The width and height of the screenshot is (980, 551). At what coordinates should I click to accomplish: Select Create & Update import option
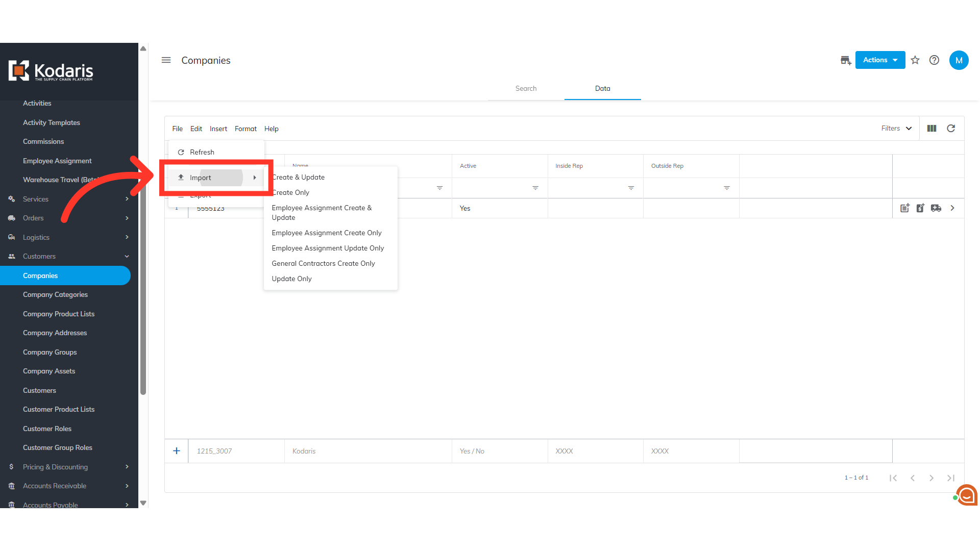click(x=299, y=177)
